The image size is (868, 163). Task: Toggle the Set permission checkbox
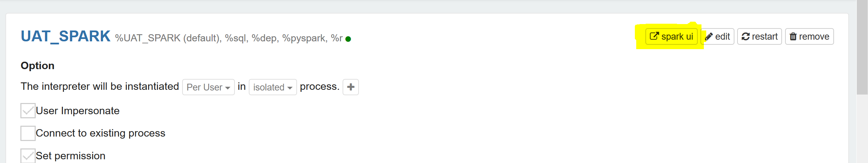pyautogui.click(x=28, y=156)
